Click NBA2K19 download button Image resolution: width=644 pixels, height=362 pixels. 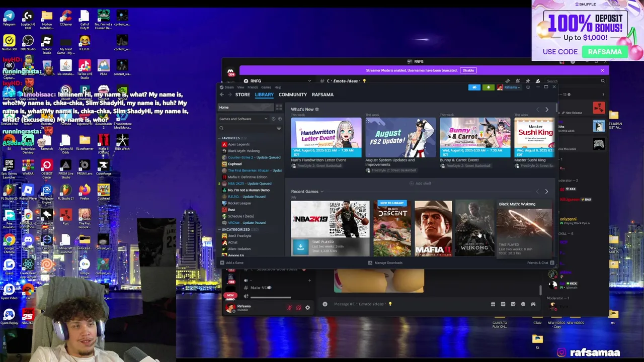point(300,246)
